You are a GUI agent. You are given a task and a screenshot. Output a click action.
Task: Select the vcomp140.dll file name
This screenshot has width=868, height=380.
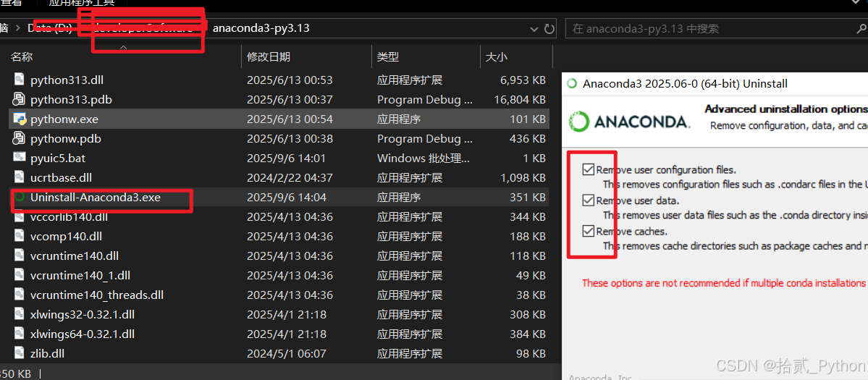66,236
